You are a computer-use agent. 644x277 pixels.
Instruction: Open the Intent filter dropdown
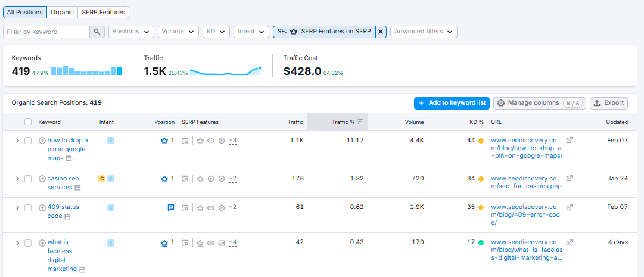pos(251,32)
